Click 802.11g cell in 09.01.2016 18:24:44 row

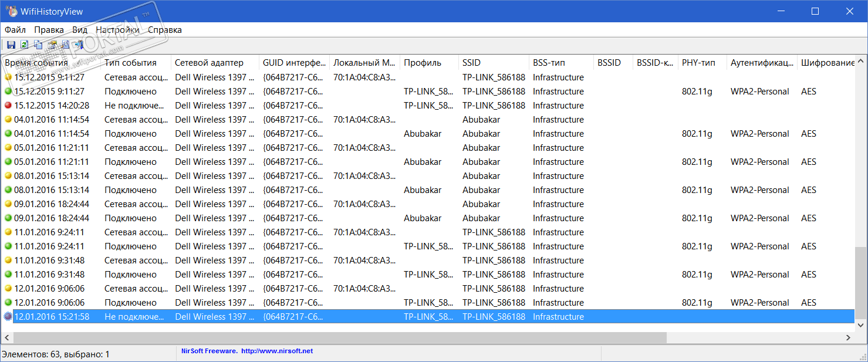click(x=697, y=218)
